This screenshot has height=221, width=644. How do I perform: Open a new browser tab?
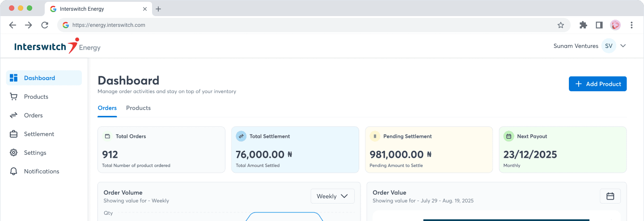(158, 9)
